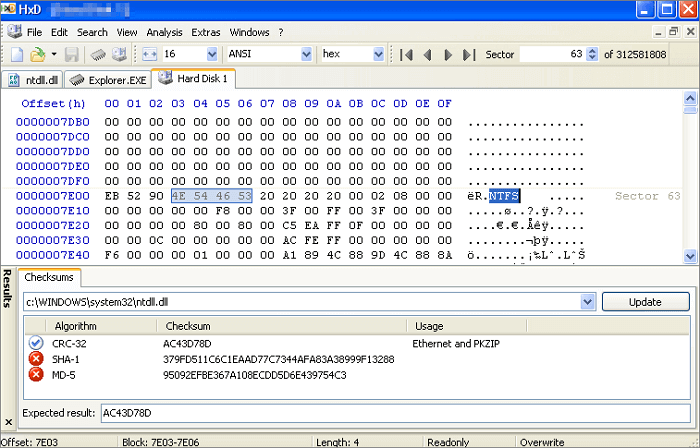Go to previous sector arrow
Image resolution: width=700 pixels, height=448 pixels.
click(428, 54)
